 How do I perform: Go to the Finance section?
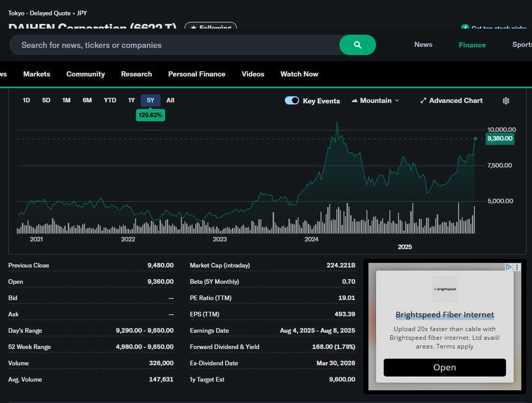point(472,45)
